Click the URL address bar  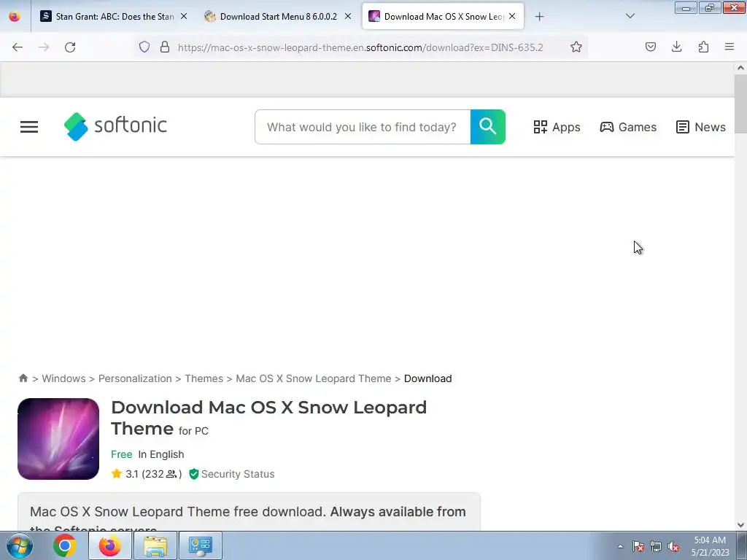click(x=360, y=47)
